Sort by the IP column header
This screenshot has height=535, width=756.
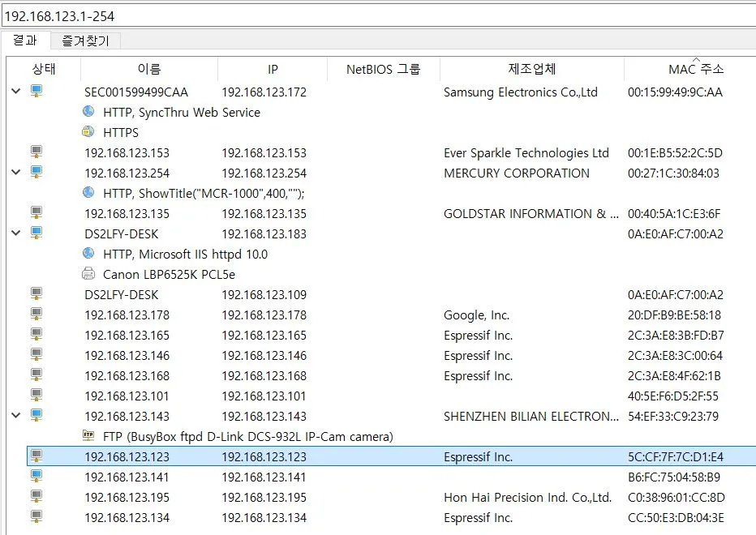click(x=273, y=69)
